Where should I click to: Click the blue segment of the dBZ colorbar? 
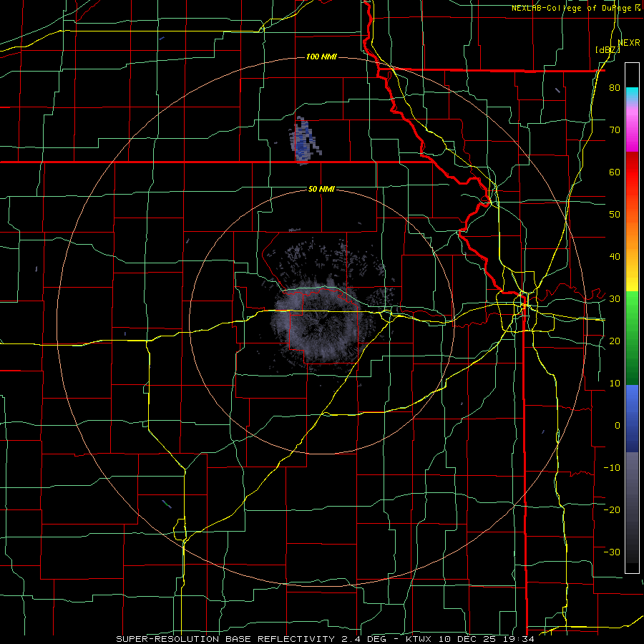coord(632,419)
